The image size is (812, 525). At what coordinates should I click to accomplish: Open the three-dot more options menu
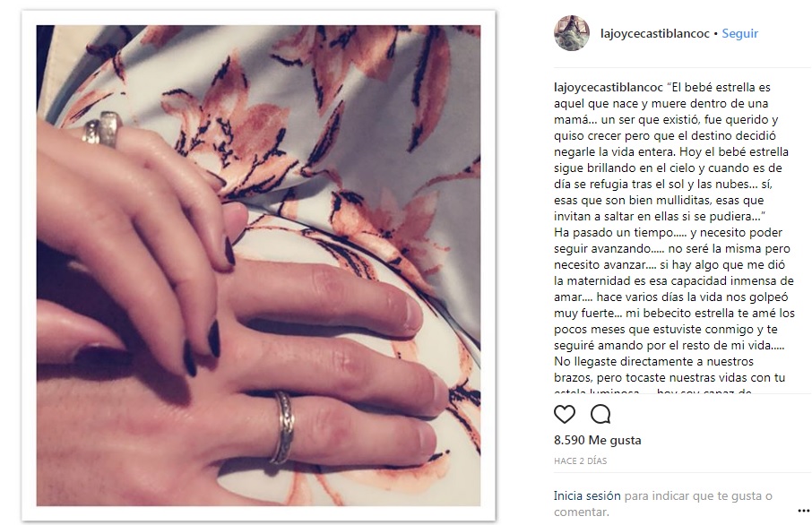click(804, 511)
